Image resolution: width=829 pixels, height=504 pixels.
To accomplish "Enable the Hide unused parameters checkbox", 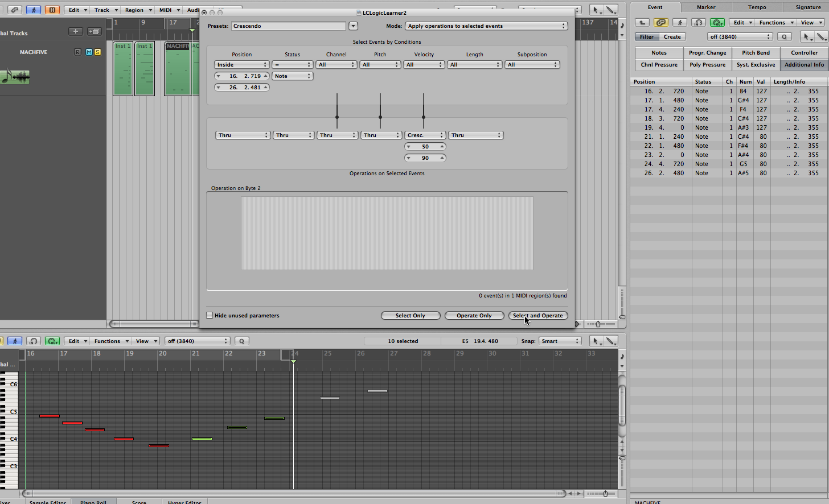I will [210, 315].
